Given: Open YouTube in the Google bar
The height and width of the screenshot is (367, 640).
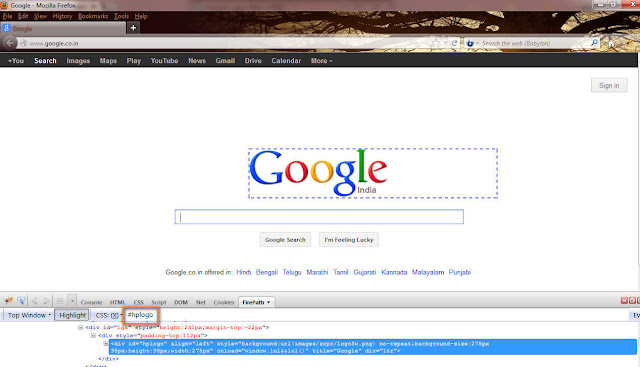Looking at the screenshot, I should (x=164, y=61).
